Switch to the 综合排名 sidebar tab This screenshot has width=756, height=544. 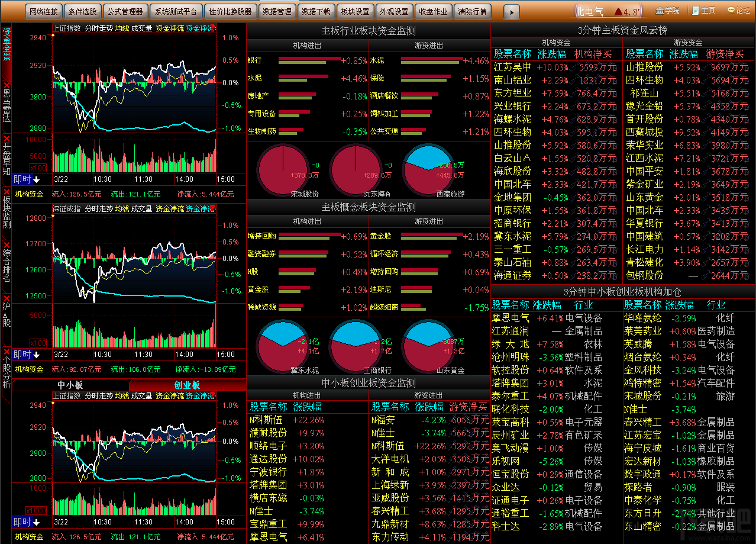(6, 265)
